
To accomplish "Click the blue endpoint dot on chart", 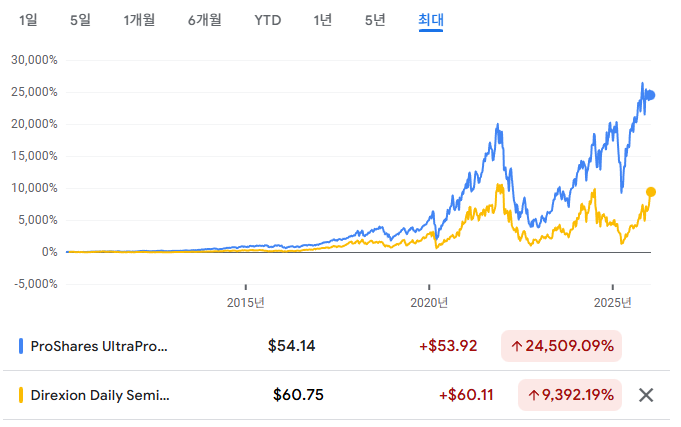I will tap(650, 95).
